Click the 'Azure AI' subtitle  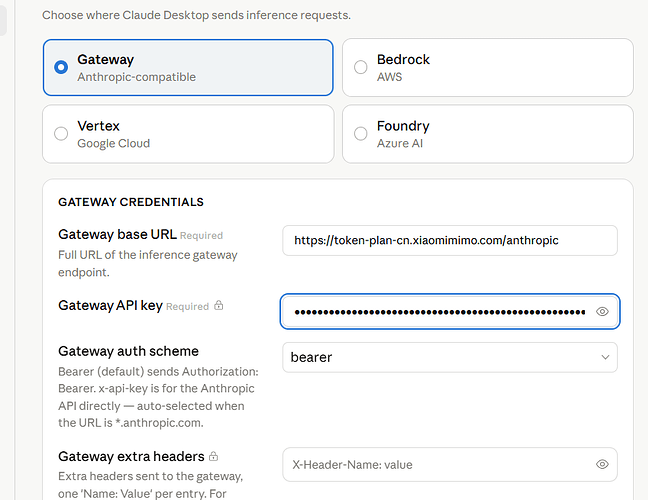tap(400, 143)
